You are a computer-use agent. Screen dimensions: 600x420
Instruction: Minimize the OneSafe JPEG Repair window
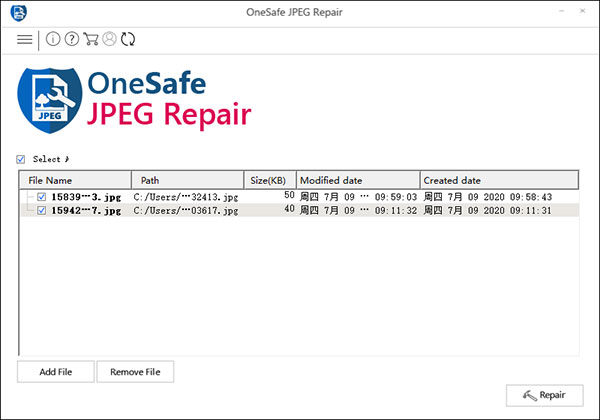tap(562, 11)
